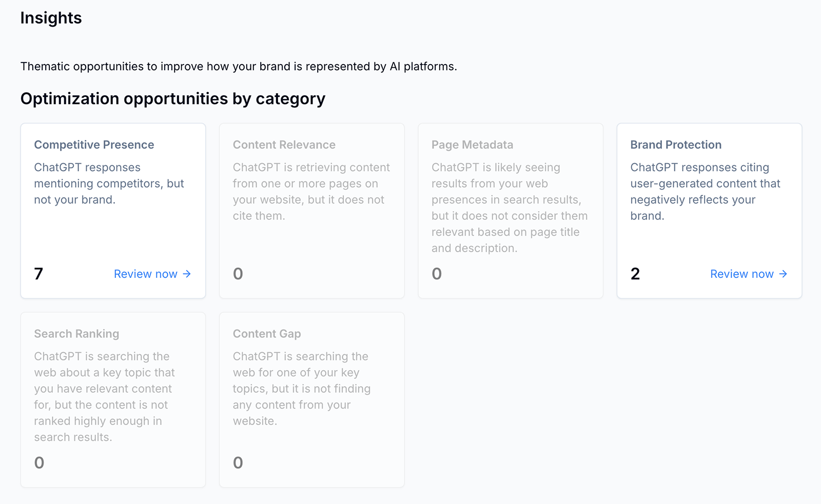Screen dimensions: 821x504
Task: Click the Thematic opportunities description text
Action: (239, 67)
